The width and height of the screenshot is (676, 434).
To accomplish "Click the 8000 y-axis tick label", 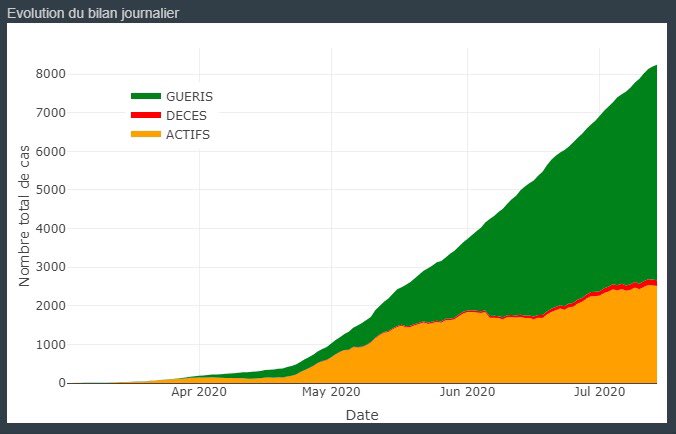I will pos(50,74).
